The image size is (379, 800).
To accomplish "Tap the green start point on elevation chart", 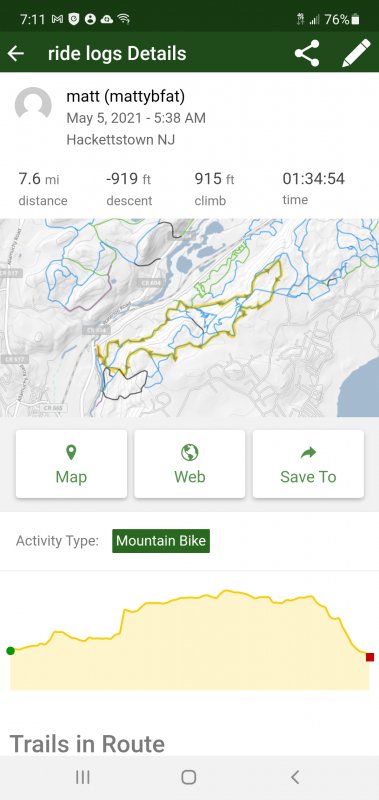I will point(10,651).
